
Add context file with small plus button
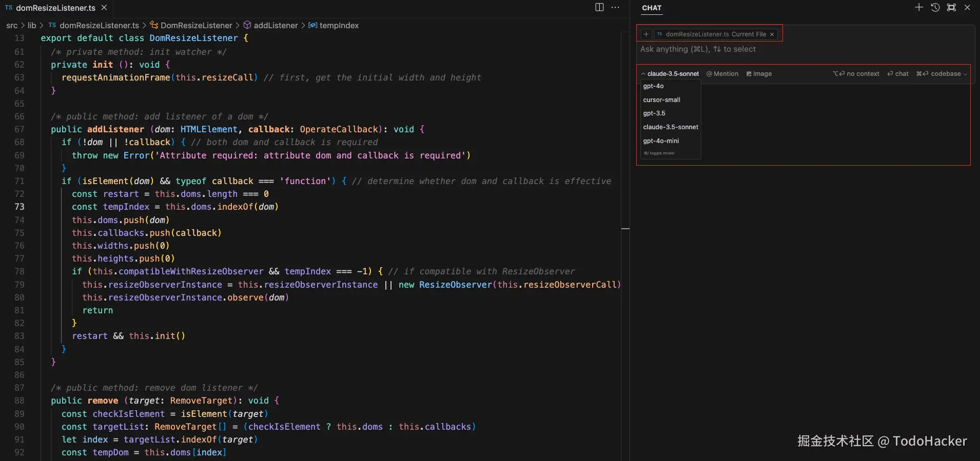point(646,34)
